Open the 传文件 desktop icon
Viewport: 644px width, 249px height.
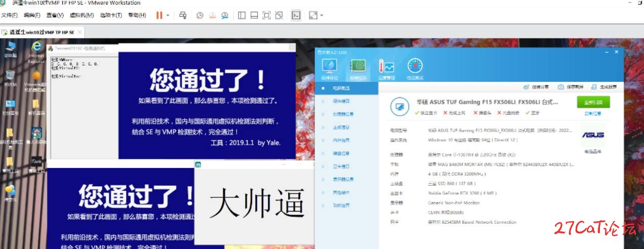pyautogui.click(x=10, y=193)
